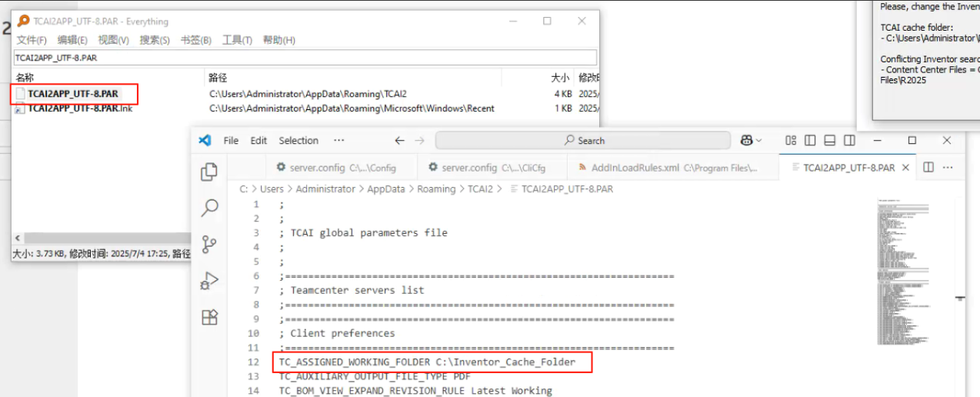Click Roaming in the breadcrumb
This screenshot has height=397, width=980.
436,188
